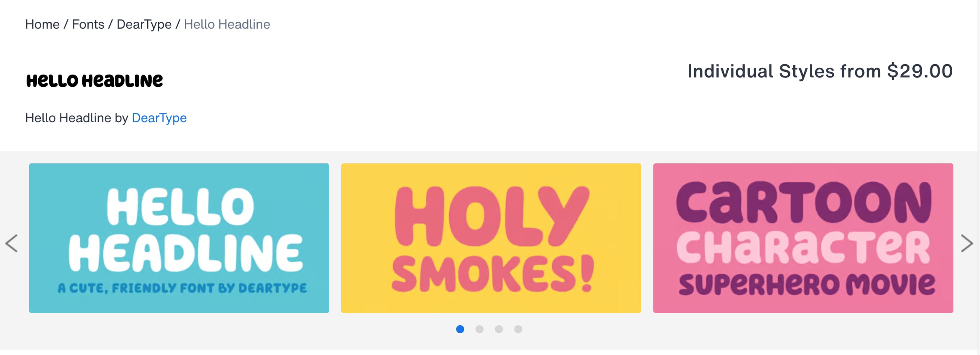Jump to second carousel dot
980x355 pixels.
coord(480,329)
